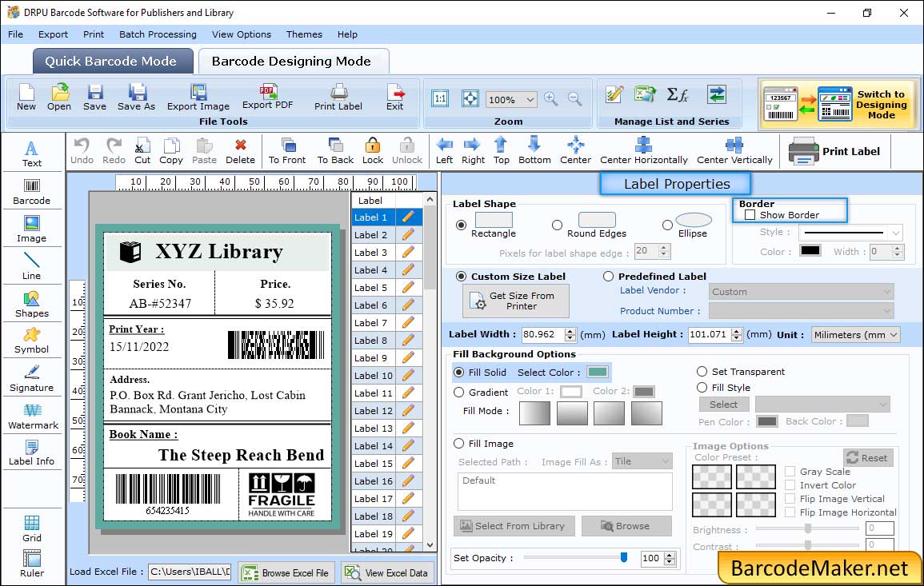Image resolution: width=924 pixels, height=586 pixels.
Task: Check the Gray Scale option
Action: click(790, 471)
